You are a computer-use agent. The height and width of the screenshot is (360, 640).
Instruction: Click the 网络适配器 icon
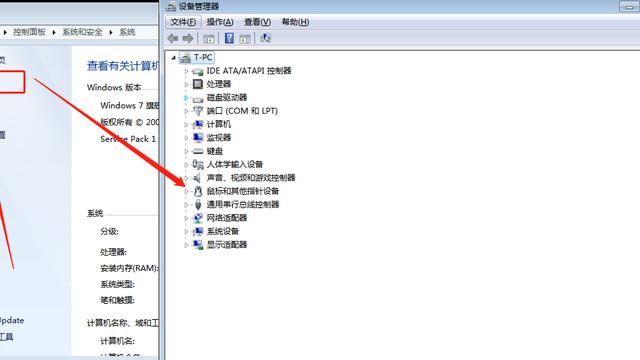coord(198,218)
